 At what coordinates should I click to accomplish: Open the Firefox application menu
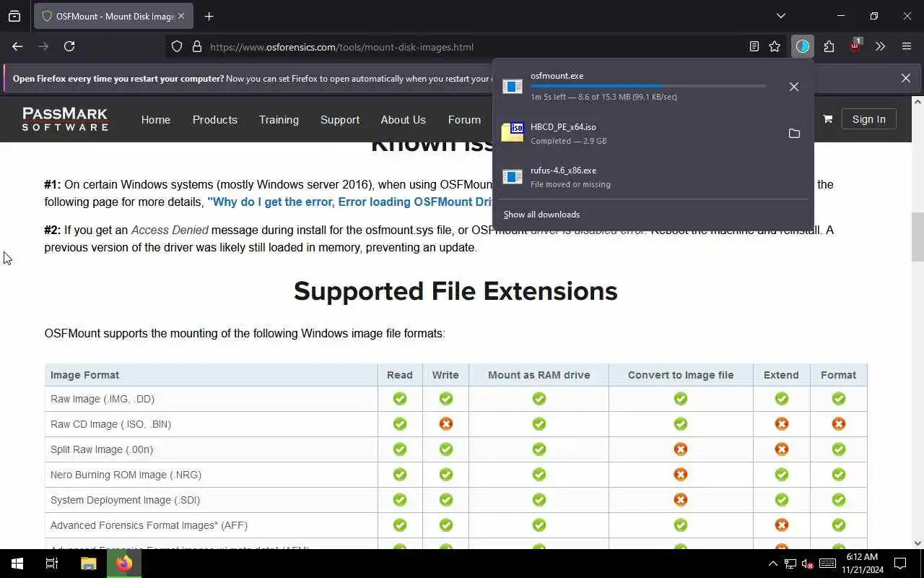(907, 46)
